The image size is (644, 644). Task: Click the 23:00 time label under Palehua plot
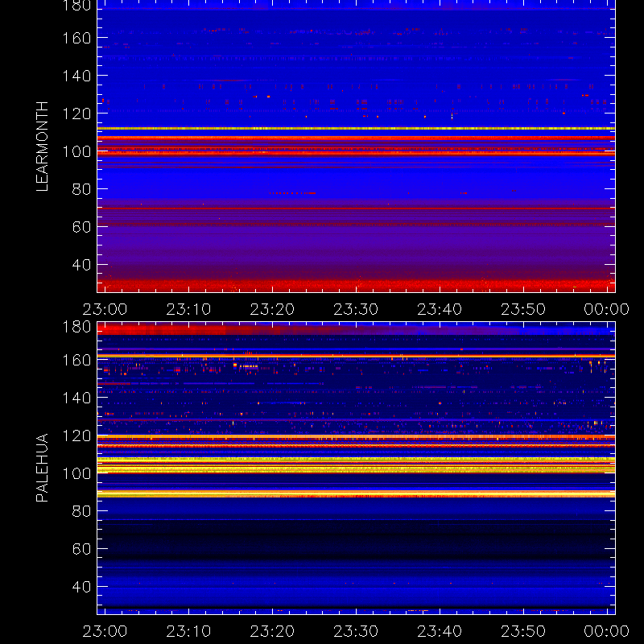[x=105, y=631]
